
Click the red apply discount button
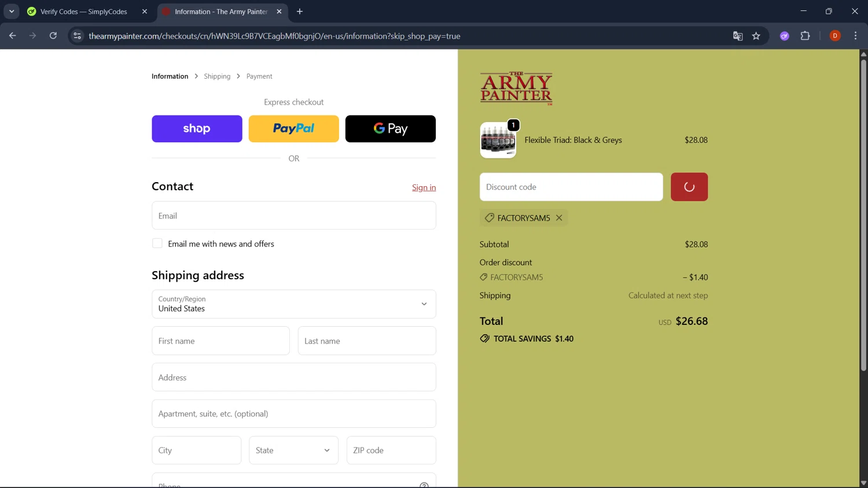[x=689, y=187]
